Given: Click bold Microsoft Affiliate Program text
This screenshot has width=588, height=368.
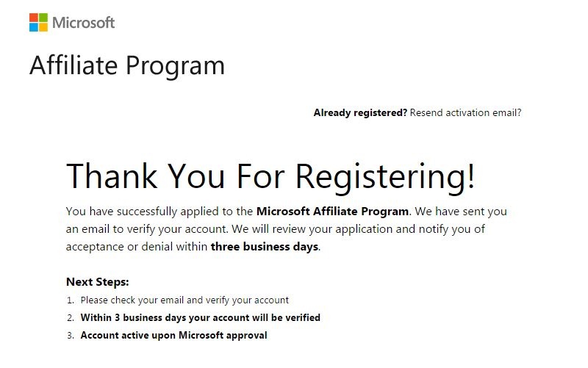Looking at the screenshot, I should (x=332, y=212).
